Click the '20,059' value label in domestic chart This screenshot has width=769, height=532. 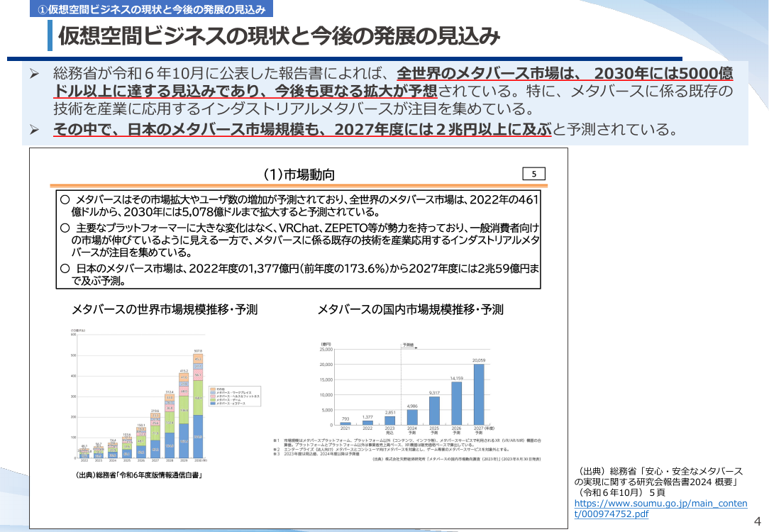479,360
